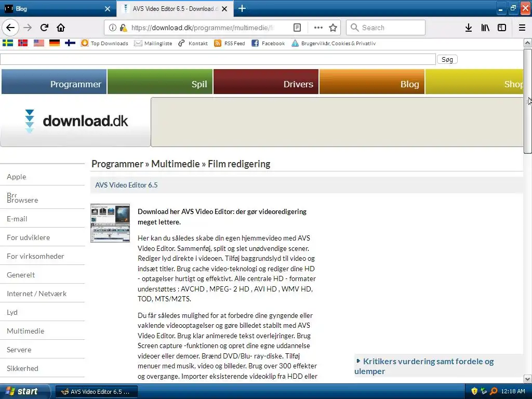Click the browser Search box
532x399 pixels.
pyautogui.click(x=385, y=28)
